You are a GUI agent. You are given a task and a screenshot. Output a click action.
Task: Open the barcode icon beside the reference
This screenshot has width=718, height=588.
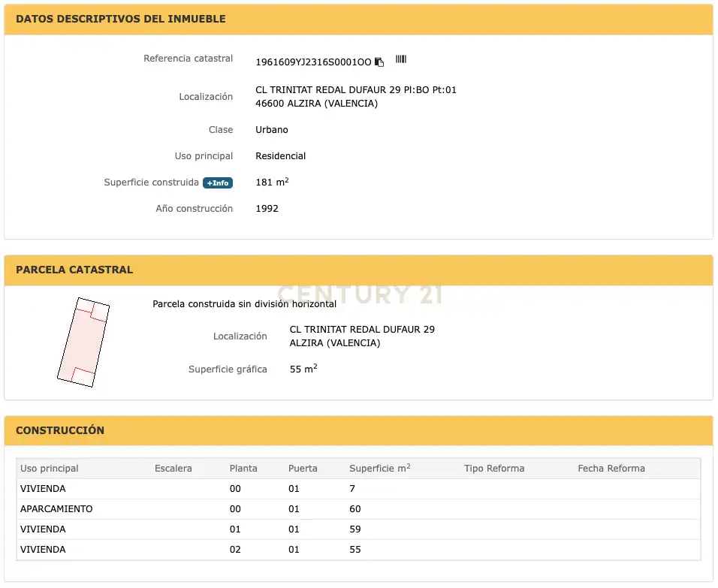pyautogui.click(x=401, y=59)
